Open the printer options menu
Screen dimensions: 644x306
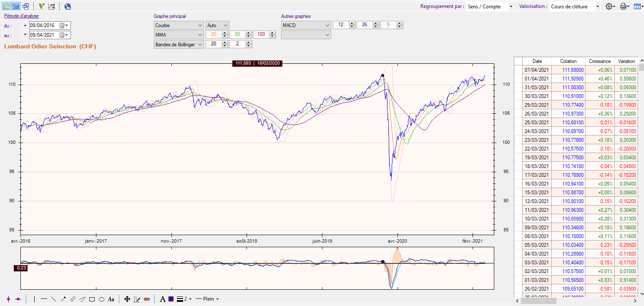point(624,6)
